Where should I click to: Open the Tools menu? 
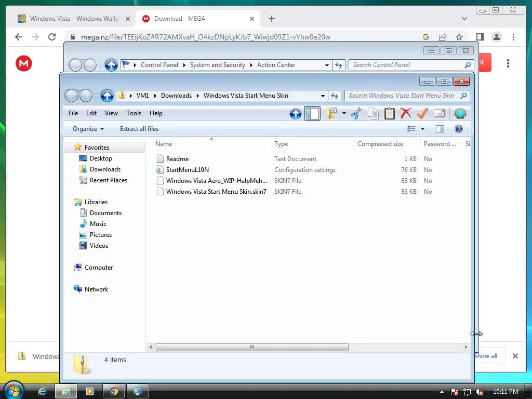[134, 113]
